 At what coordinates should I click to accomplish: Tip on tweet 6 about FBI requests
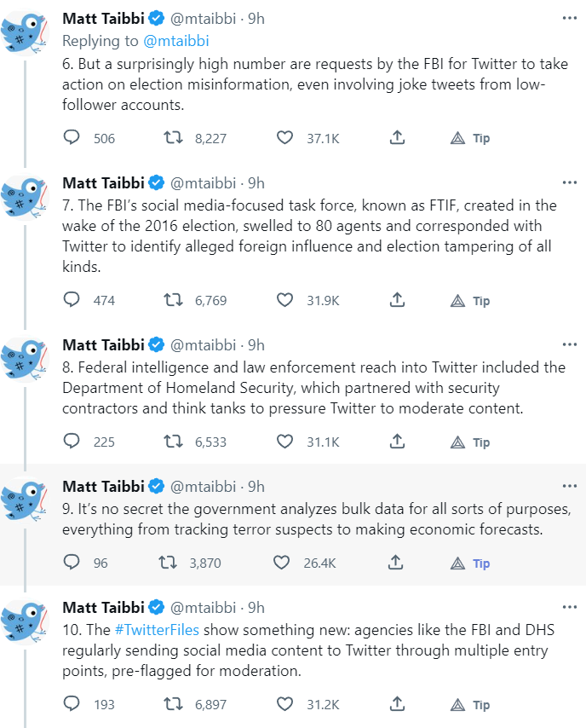[470, 137]
